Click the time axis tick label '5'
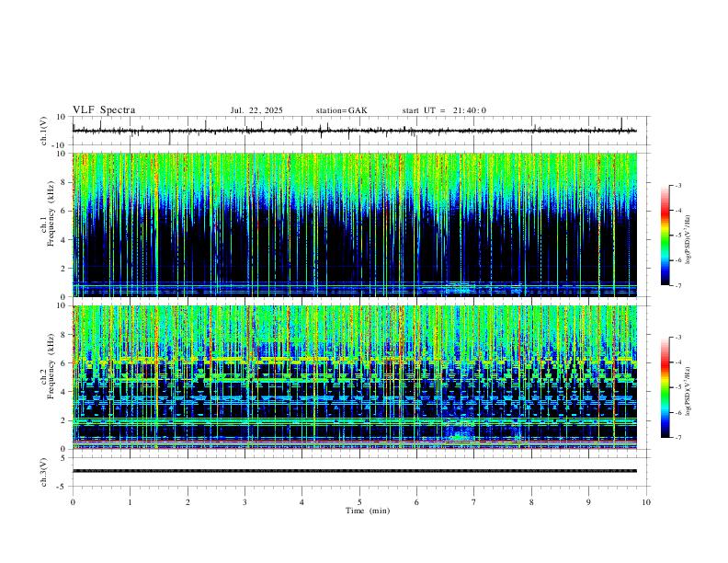 (359, 502)
